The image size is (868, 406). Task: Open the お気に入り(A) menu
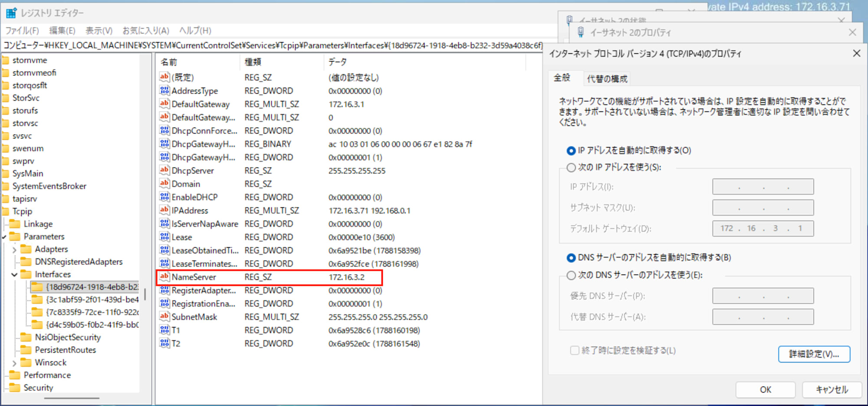point(146,30)
